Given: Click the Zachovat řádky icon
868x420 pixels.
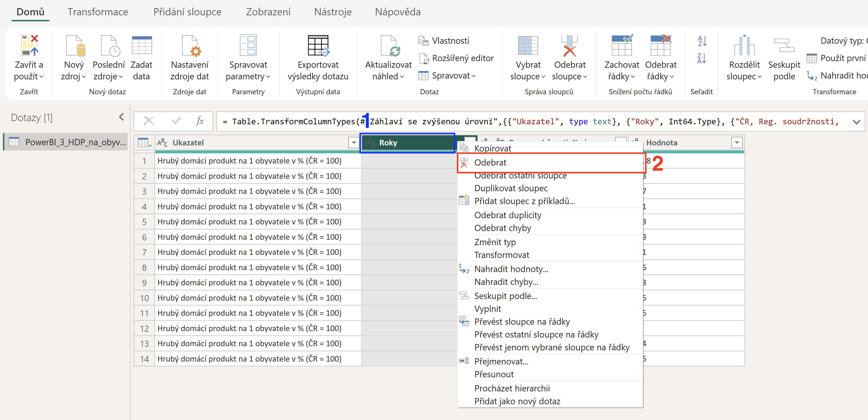Looking at the screenshot, I should [622, 45].
